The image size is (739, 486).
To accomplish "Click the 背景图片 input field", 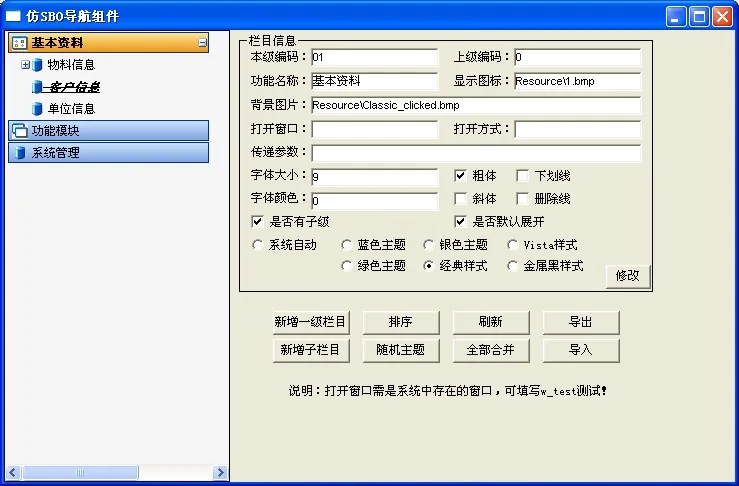I will pos(476,105).
